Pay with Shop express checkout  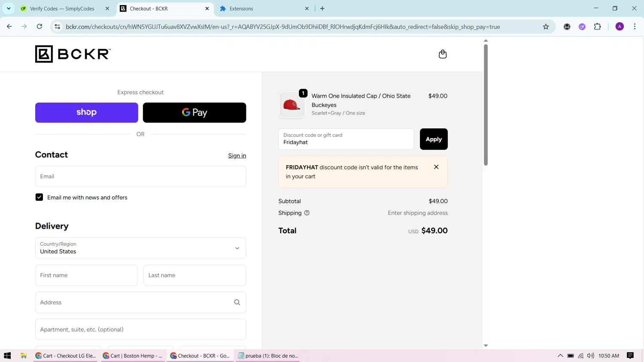pyautogui.click(x=87, y=112)
